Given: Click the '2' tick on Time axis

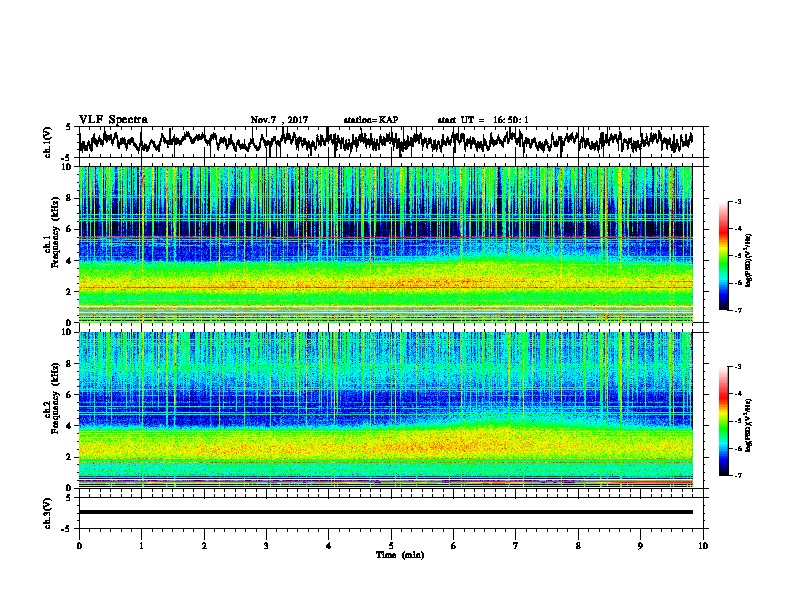Looking at the screenshot, I should pos(204,546).
